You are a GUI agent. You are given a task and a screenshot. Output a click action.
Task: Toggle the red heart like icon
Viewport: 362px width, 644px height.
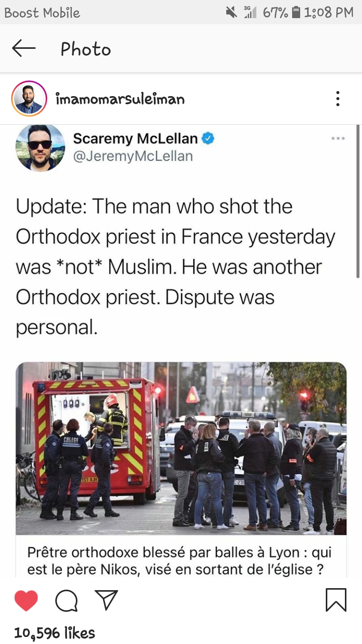pos(26,601)
